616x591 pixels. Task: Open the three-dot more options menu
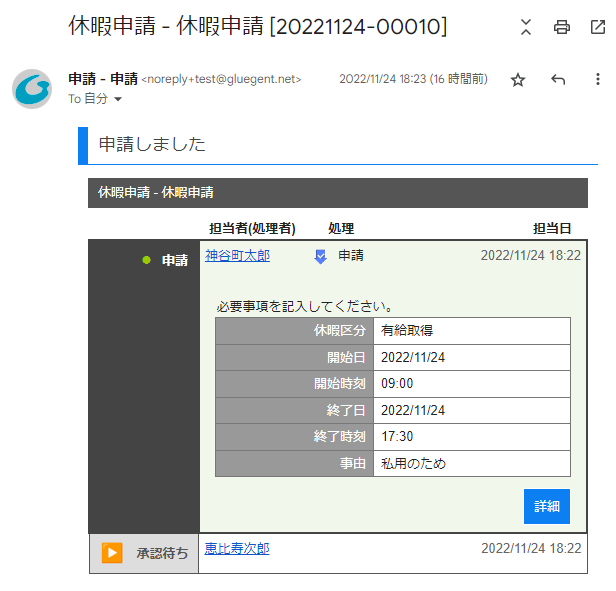click(598, 79)
